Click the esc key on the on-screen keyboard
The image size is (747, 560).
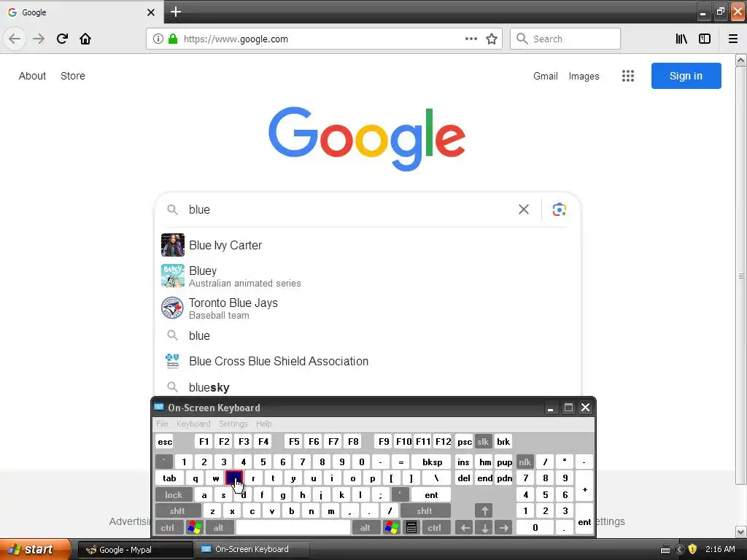click(165, 441)
